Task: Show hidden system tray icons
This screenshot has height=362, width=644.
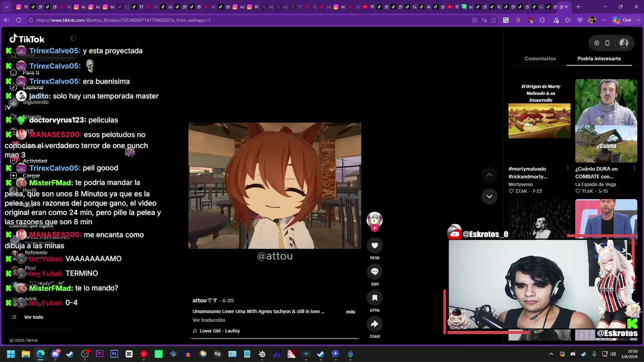Action: 551,354
